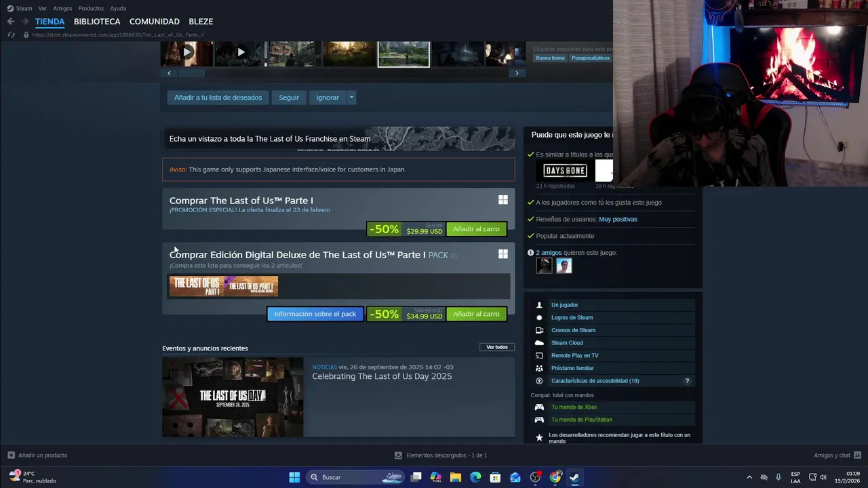This screenshot has width=868, height=488.
Task: Click the Steam Cloud feature
Action: point(612,343)
